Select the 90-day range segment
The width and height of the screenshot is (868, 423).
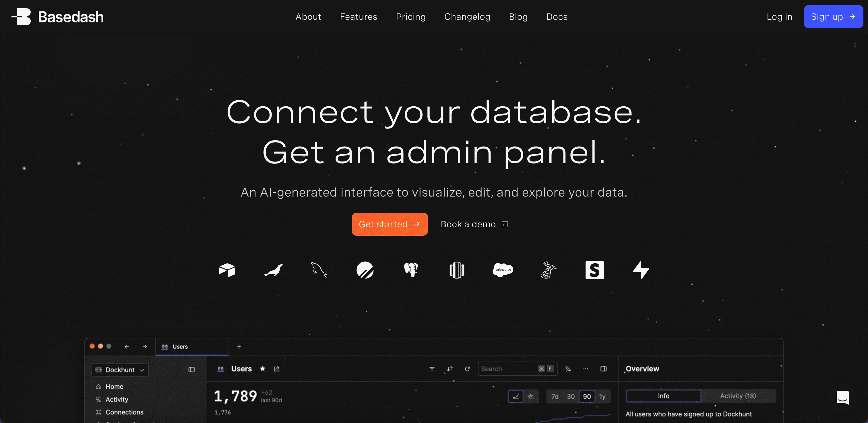tap(587, 396)
